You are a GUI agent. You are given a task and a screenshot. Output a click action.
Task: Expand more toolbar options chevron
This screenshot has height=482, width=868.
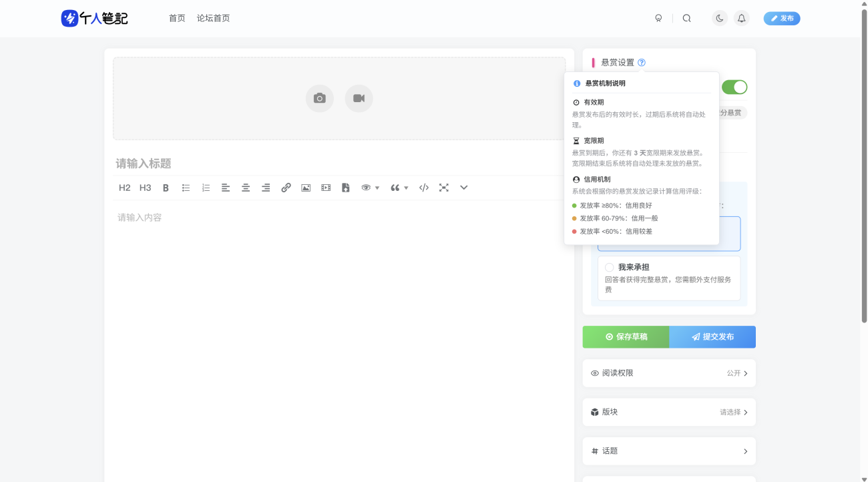tap(463, 188)
